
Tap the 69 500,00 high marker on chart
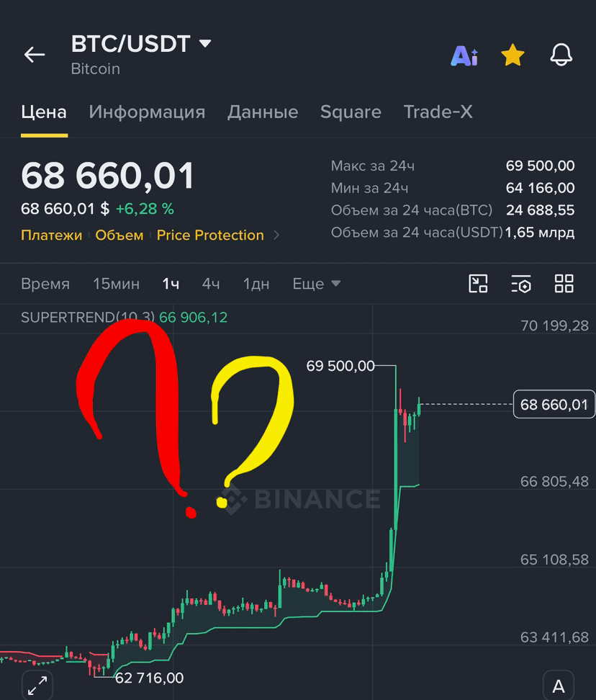[x=340, y=366]
